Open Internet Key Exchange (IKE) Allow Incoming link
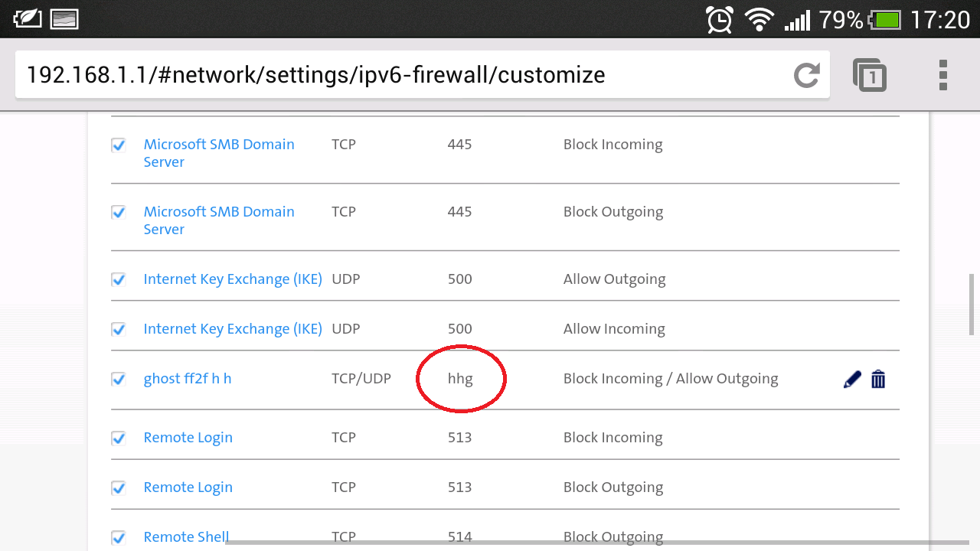Image resolution: width=980 pixels, height=551 pixels. point(232,329)
